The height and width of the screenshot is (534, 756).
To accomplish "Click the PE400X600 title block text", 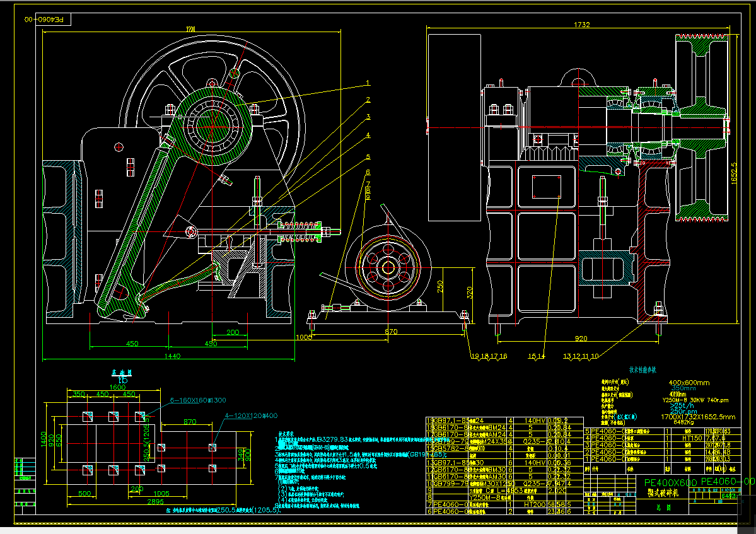I will coord(670,484).
